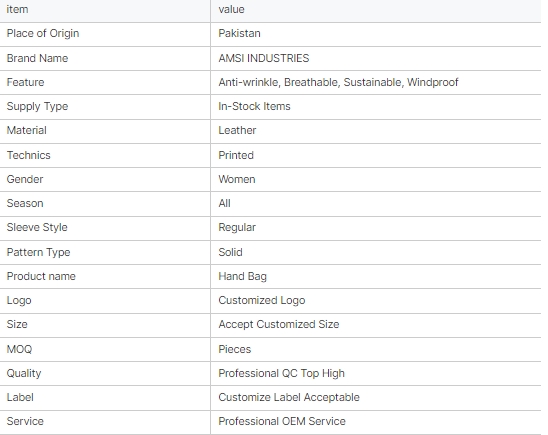Viewport: 548px width, 435px height.
Task: Select the Technics row label
Action: click(x=29, y=155)
